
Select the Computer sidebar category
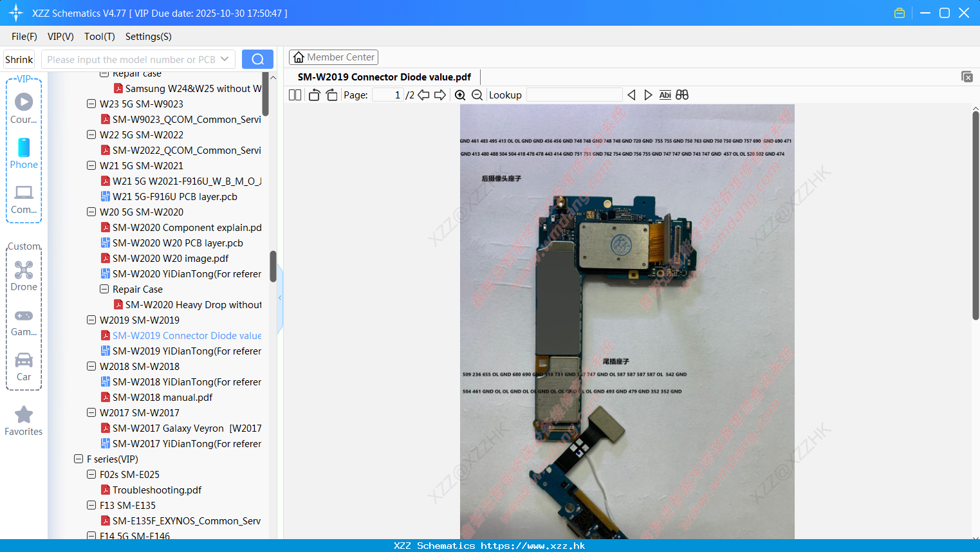24,199
